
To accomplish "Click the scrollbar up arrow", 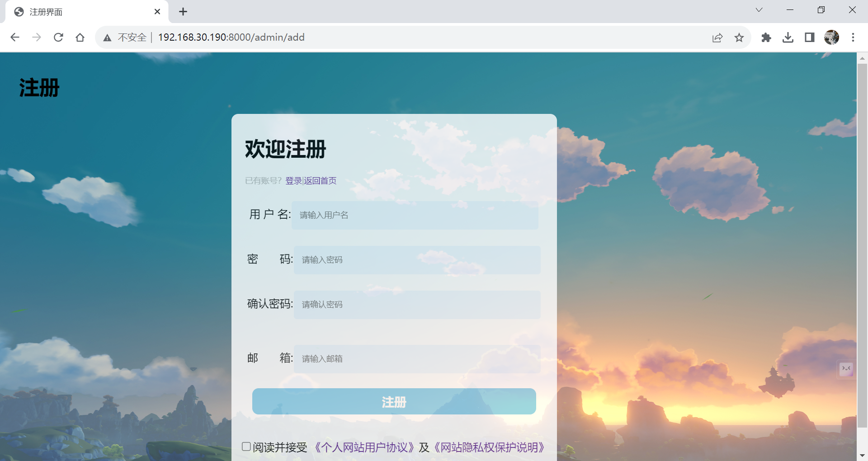I will click(862, 58).
